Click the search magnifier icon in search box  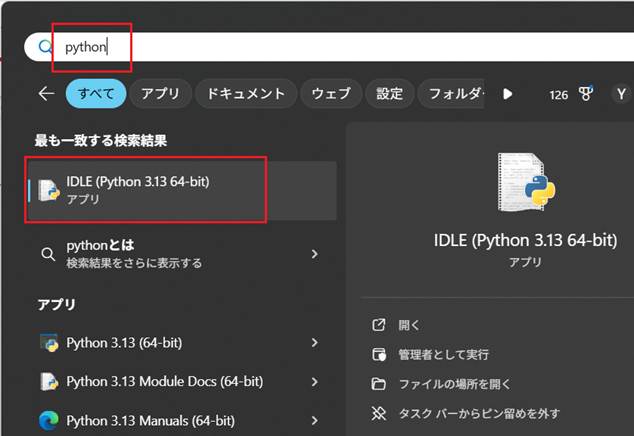tap(45, 47)
